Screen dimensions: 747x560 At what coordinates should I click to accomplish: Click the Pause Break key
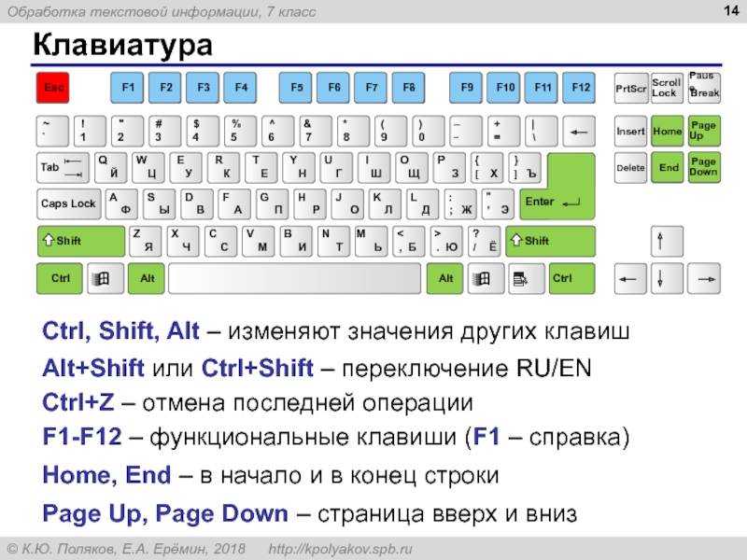click(705, 89)
